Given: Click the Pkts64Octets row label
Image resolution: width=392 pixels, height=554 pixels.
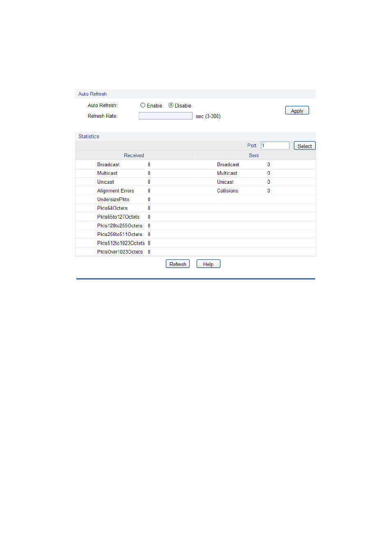Looking at the screenshot, I should click(112, 208).
